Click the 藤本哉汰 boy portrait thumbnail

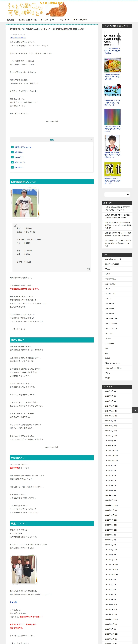click(112, 143)
